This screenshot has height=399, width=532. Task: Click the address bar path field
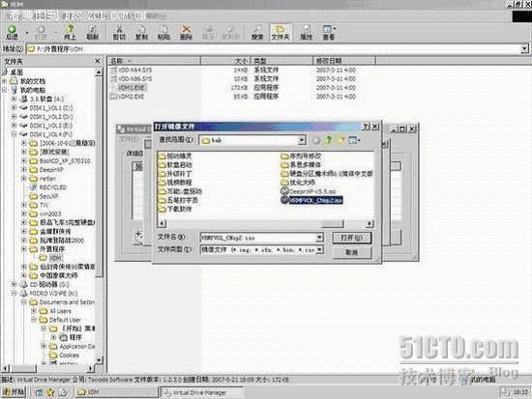coord(273,49)
